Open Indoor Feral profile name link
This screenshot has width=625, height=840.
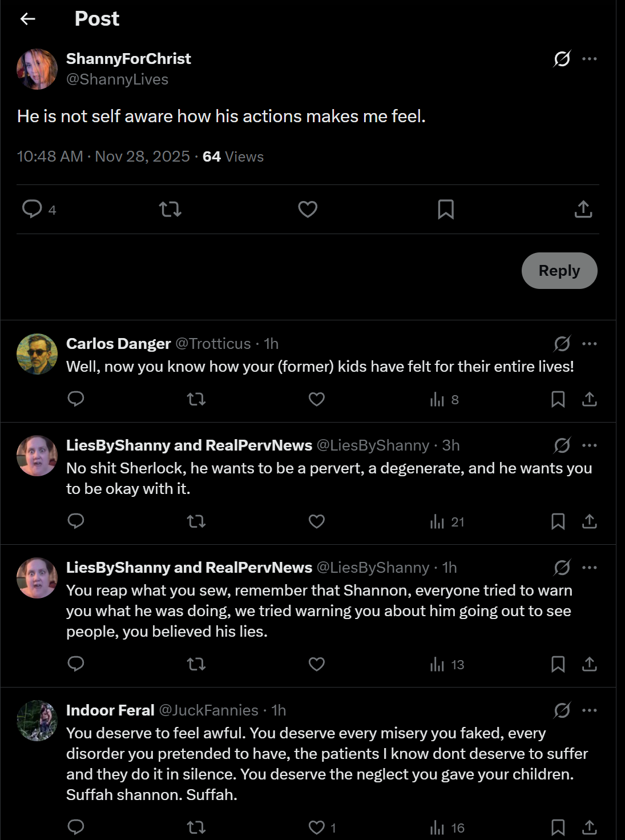(110, 710)
